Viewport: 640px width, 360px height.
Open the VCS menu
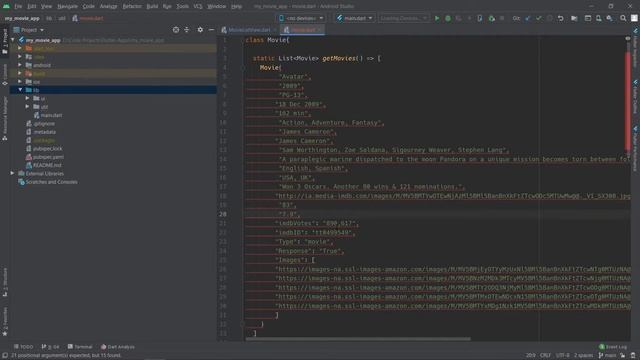[198, 6]
